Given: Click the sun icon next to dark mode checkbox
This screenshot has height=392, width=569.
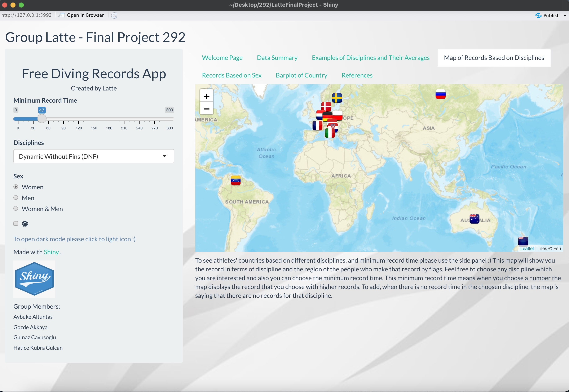Looking at the screenshot, I should click(25, 223).
